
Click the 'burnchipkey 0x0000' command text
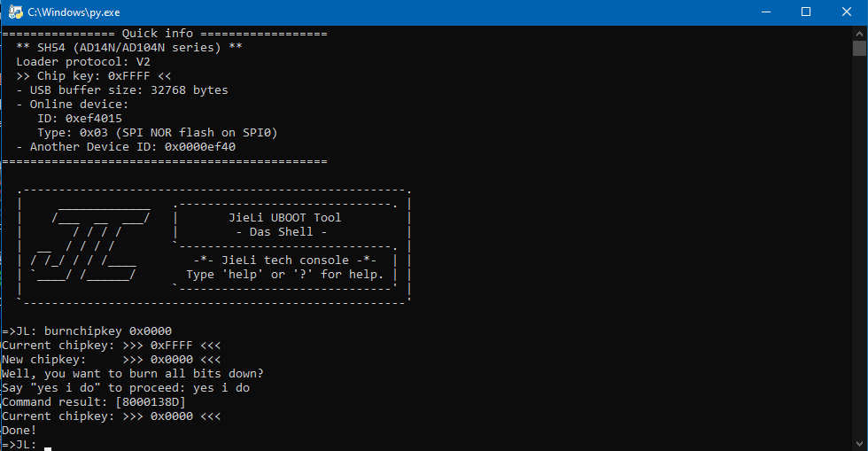(x=108, y=331)
